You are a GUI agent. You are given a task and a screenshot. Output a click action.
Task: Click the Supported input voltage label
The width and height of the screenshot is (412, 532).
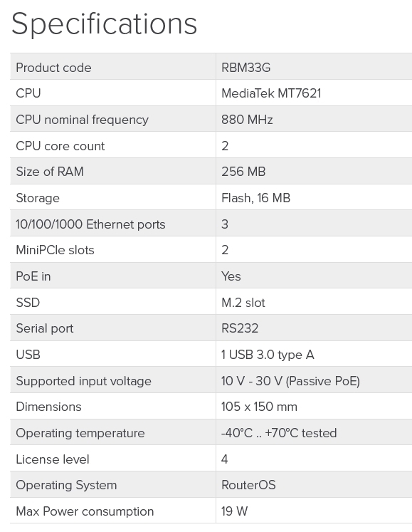click(83, 381)
